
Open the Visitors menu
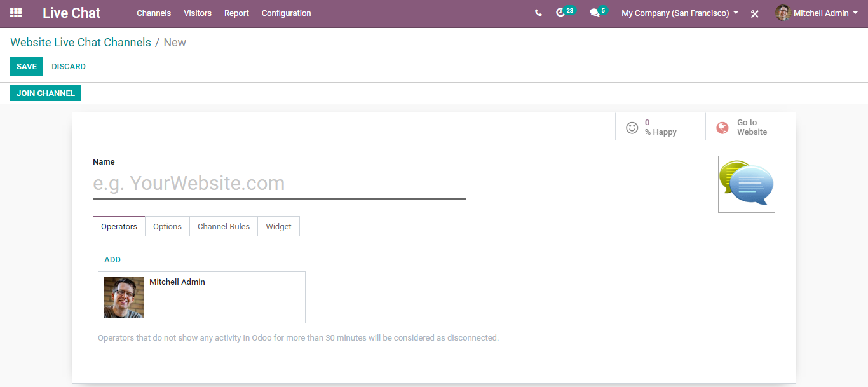198,13
